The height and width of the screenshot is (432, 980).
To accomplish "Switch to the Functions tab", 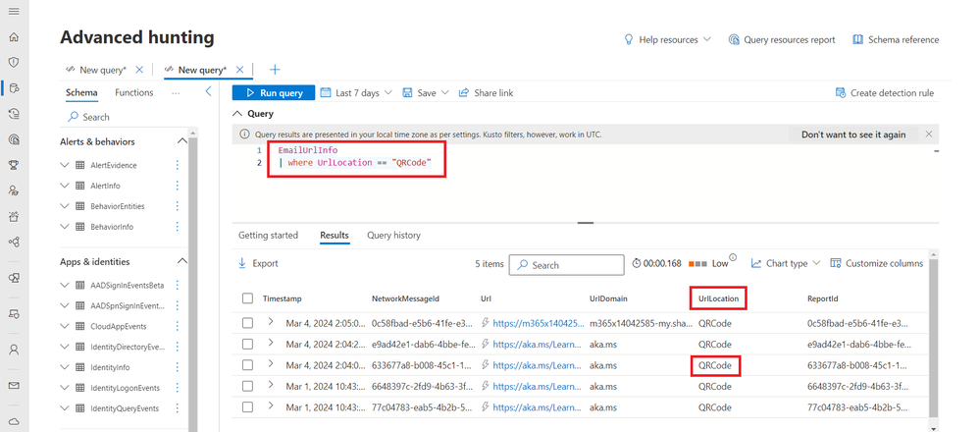I will (133, 92).
